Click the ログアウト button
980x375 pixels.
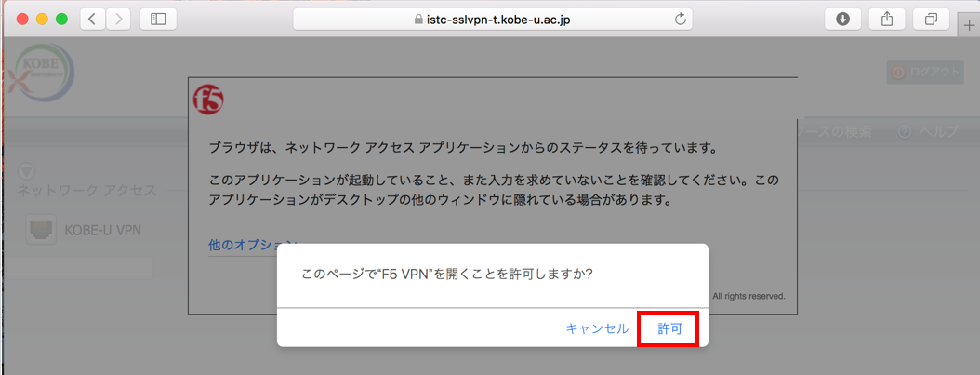[924, 72]
